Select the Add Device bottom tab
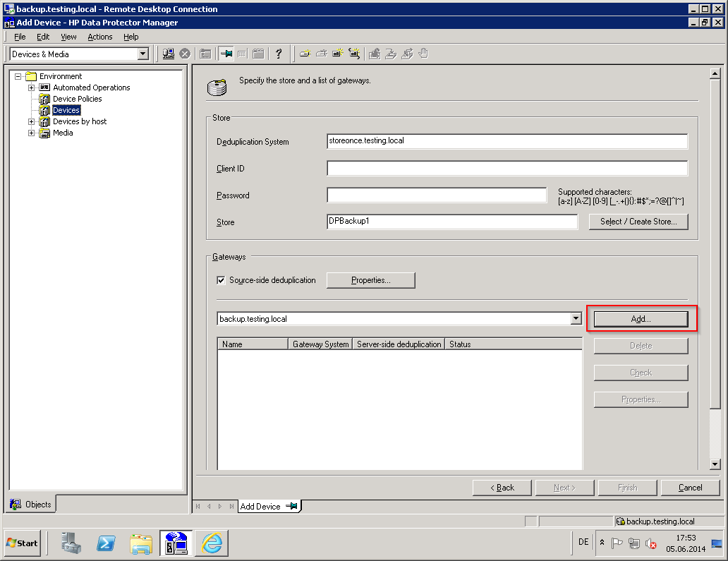The image size is (728, 561). click(269, 506)
